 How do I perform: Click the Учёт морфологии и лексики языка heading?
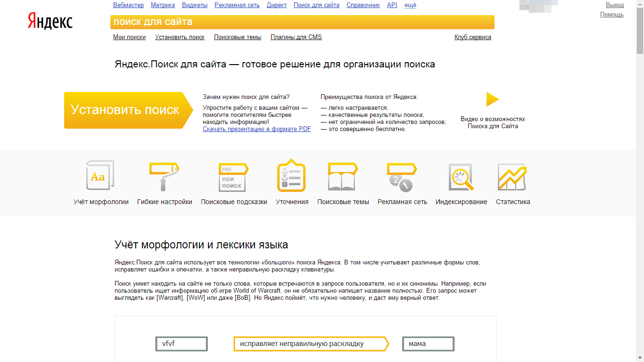click(201, 245)
